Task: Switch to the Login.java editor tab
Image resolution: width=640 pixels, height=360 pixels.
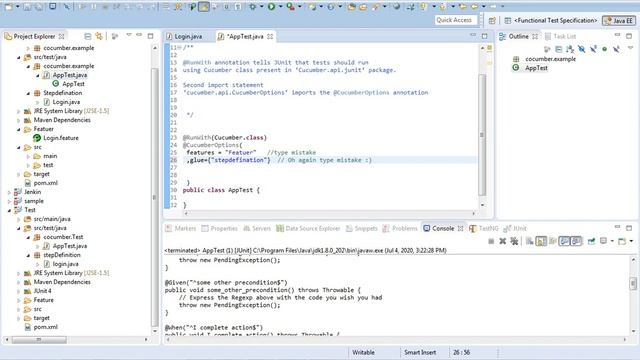Action: tap(184, 36)
